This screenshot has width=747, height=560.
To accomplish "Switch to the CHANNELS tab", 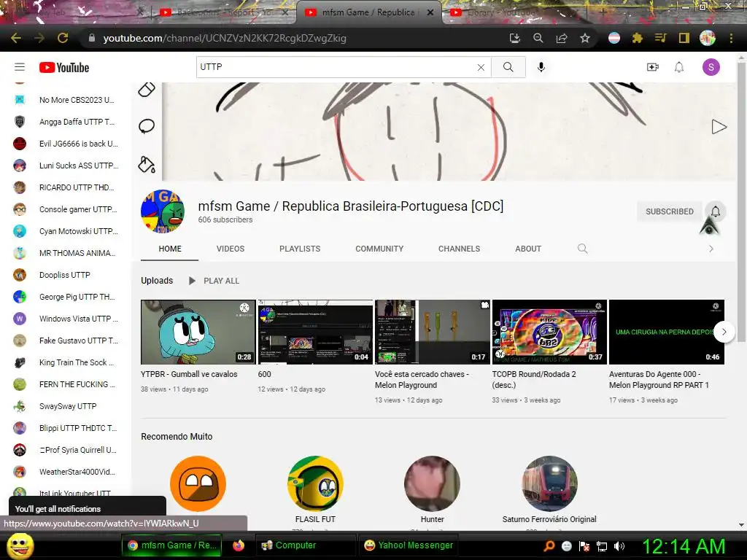I will pos(459,249).
